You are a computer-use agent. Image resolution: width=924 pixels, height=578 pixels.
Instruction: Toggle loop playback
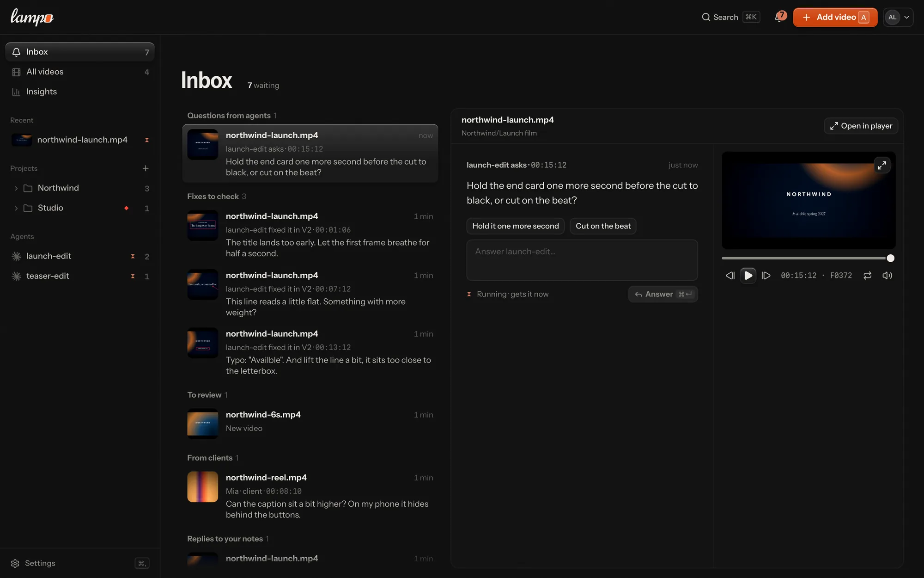click(867, 276)
